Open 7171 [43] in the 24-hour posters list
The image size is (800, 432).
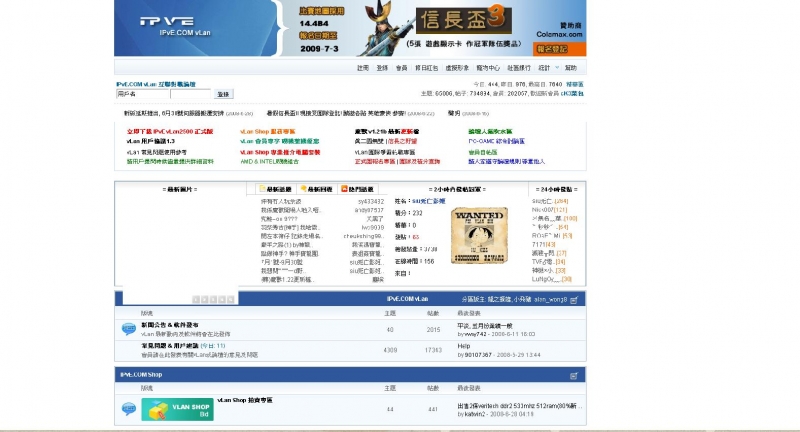tap(542, 245)
